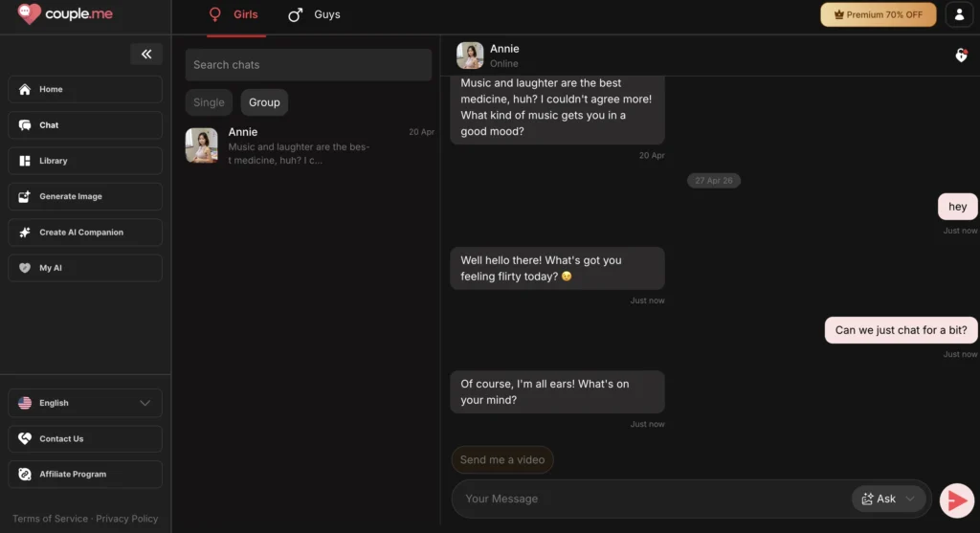Click the Premium 70% OFF button

click(879, 14)
